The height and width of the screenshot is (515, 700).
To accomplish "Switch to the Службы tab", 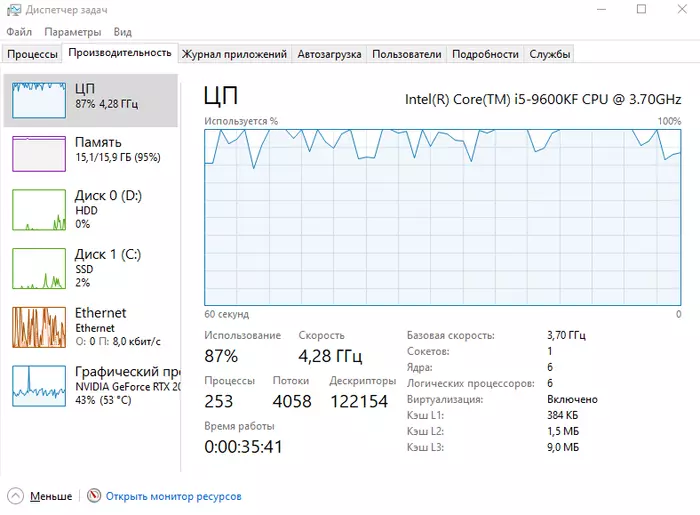I will pos(550,54).
